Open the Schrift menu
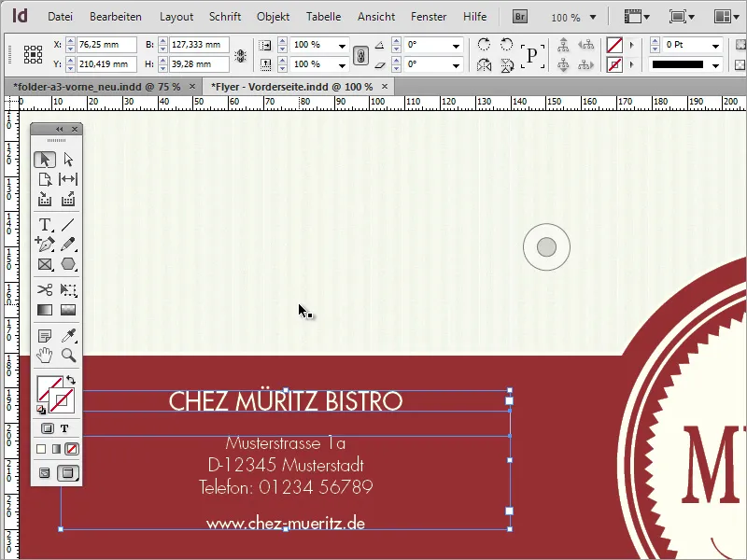The image size is (747, 560). tap(225, 17)
